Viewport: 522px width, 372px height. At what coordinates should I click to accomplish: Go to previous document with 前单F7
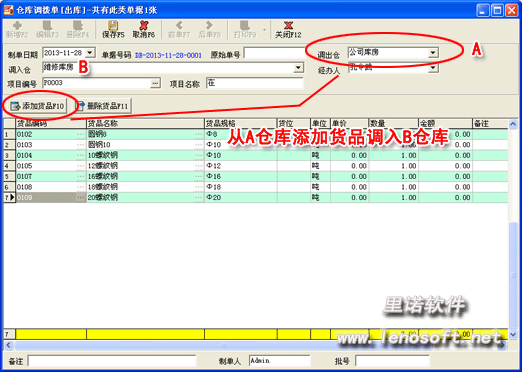coord(179,29)
